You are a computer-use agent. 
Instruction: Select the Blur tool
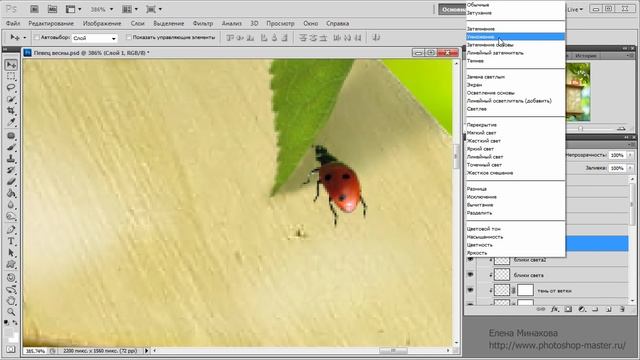11,205
